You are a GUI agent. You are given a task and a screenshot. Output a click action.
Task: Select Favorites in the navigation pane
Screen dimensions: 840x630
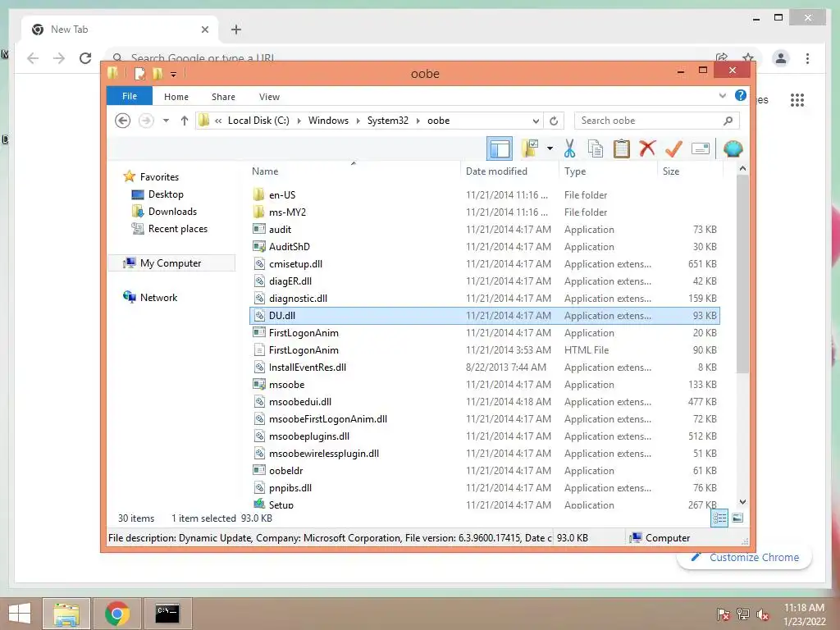click(159, 177)
